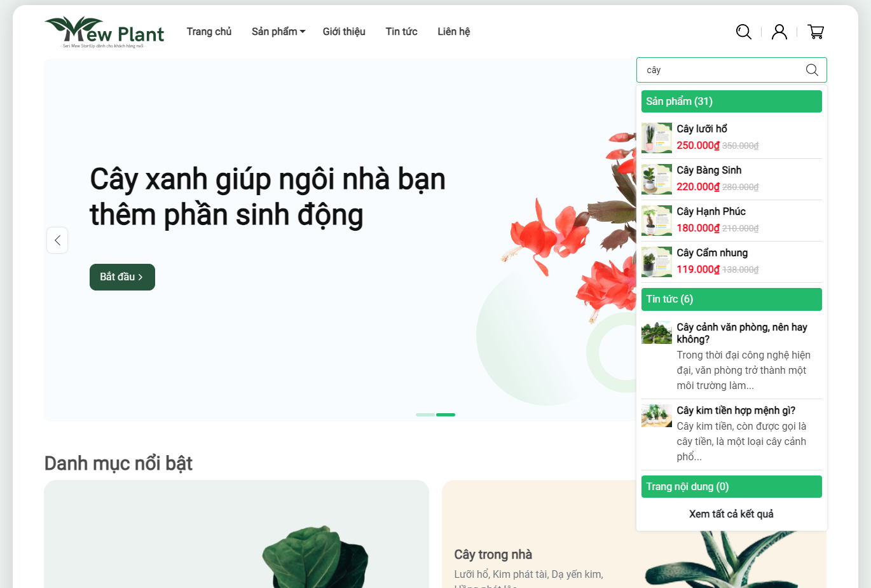Select the first carousel slide indicator
Viewport: 871px width, 588px height.
click(425, 414)
